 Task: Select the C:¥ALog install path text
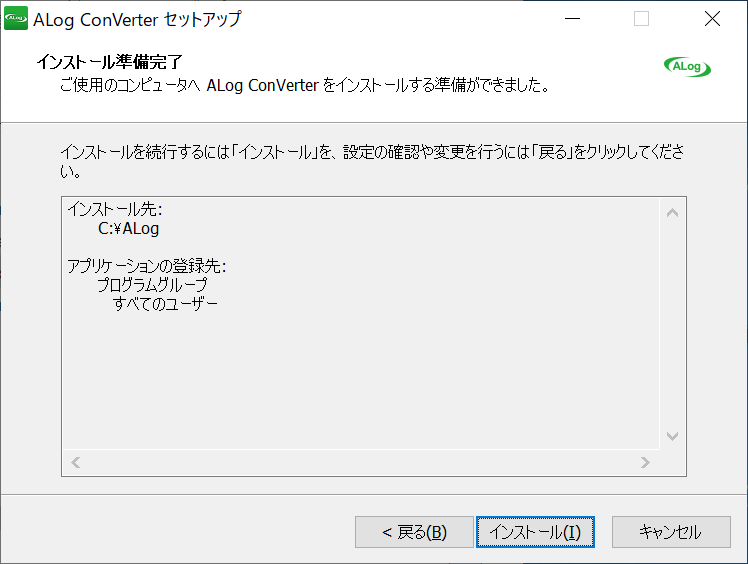coord(128,229)
